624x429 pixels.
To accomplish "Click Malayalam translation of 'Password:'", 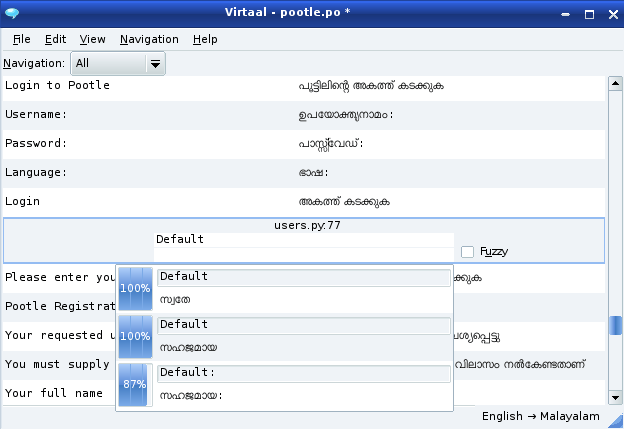I will pyautogui.click(x=331, y=144).
